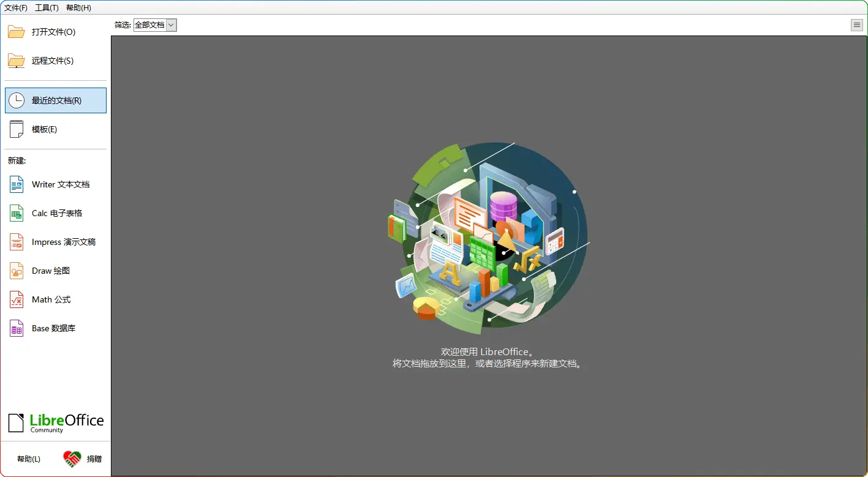Expand the 全部文档 filter dropdown
868x477 pixels.
pos(171,25)
